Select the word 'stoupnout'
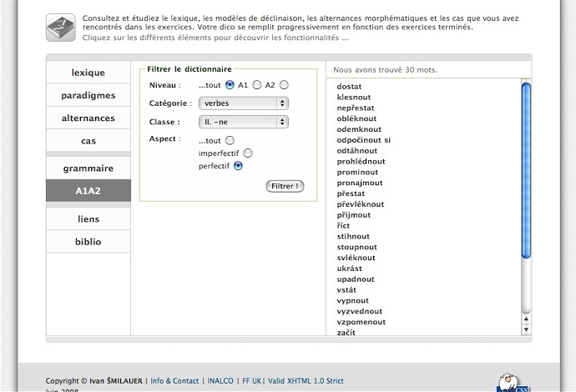The image size is (576, 392). tap(356, 247)
